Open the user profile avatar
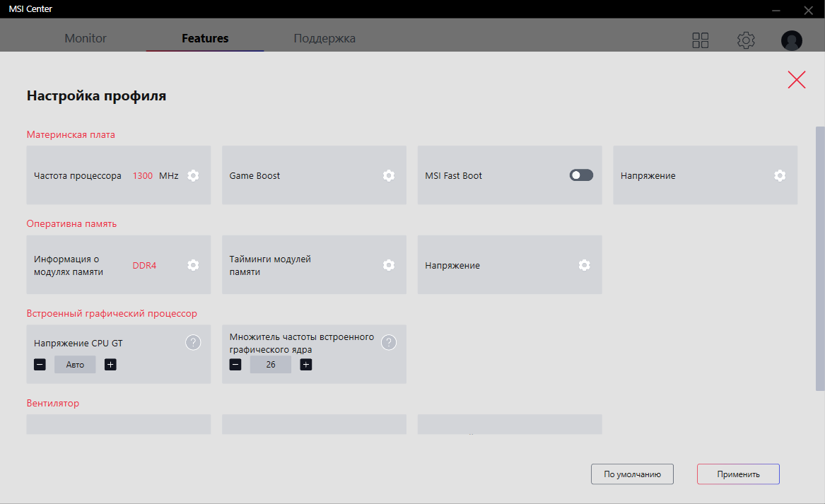Image resolution: width=825 pixels, height=504 pixels. click(x=791, y=40)
